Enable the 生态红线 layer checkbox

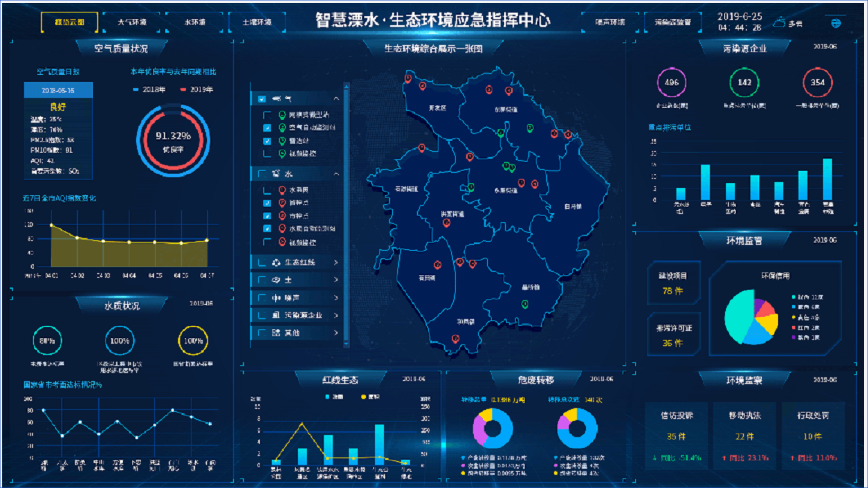click(262, 262)
